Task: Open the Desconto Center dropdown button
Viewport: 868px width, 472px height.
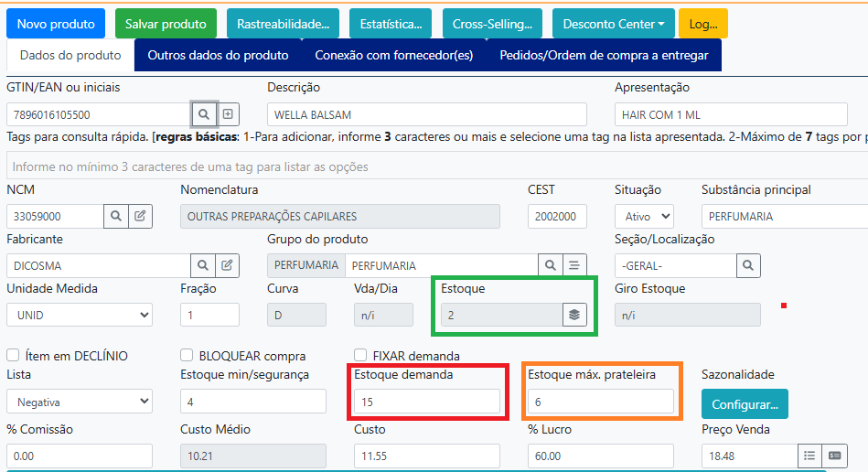Action: (x=614, y=24)
